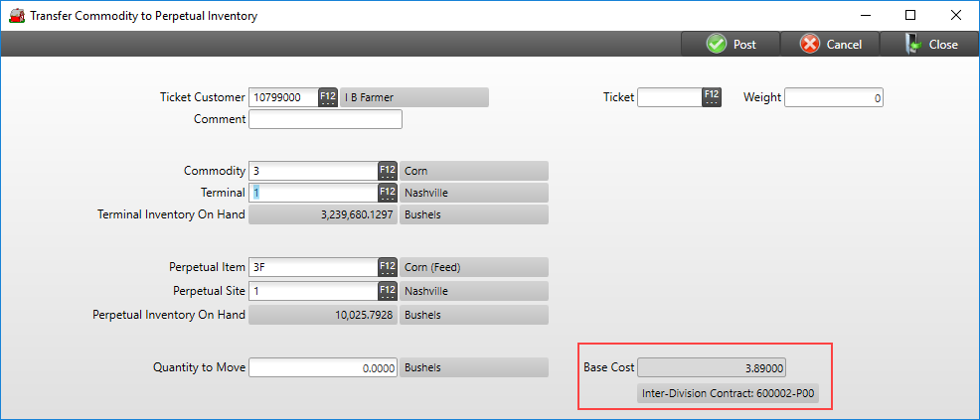Screen dimensions: 980x420
Task: Click Perpetual Site F12 lookup icon
Action: click(388, 291)
